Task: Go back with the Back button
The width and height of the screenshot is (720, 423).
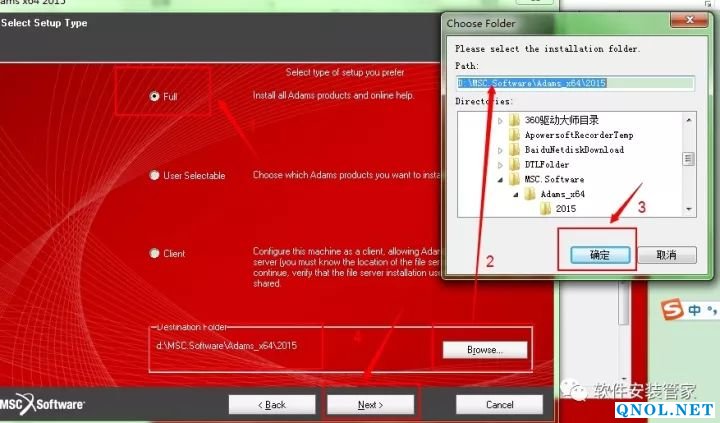Action: click(x=264, y=404)
